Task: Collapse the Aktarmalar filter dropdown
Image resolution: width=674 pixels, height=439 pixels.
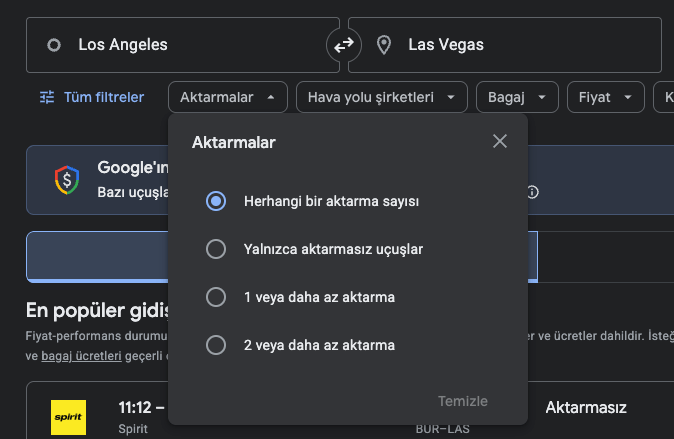Action: (x=228, y=97)
